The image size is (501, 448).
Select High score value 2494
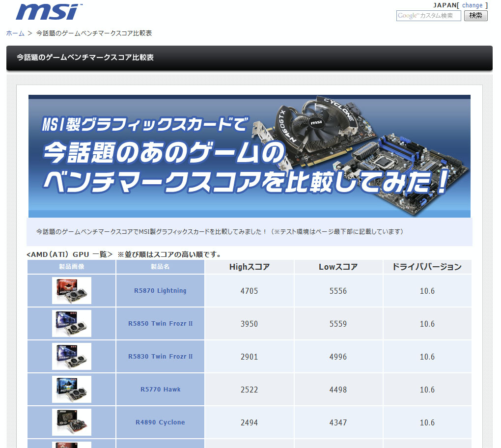coord(249,422)
